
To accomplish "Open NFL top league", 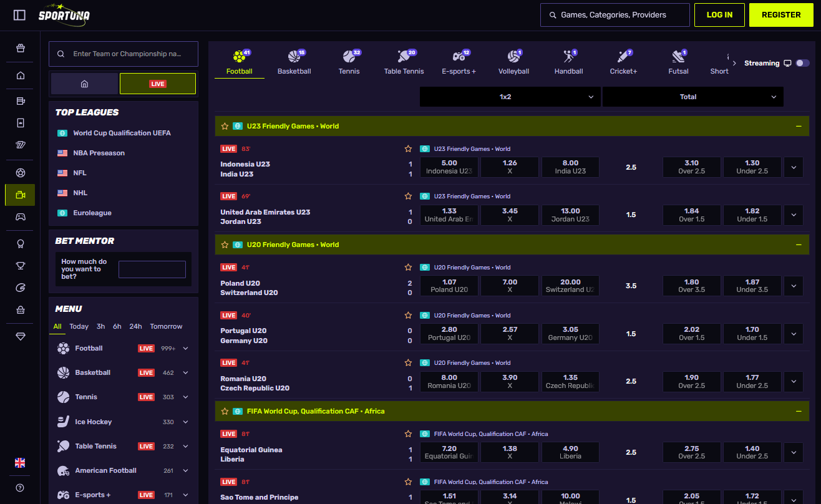I will click(x=80, y=173).
